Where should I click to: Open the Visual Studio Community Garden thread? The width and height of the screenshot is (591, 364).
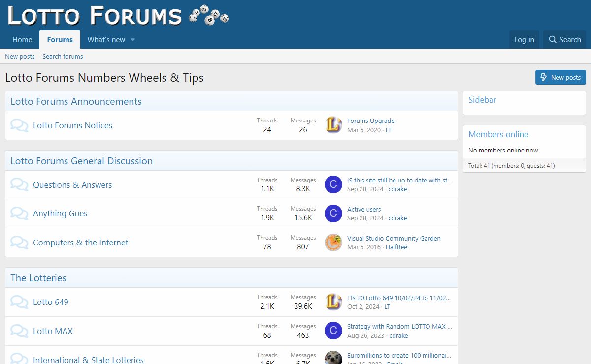[x=394, y=238]
